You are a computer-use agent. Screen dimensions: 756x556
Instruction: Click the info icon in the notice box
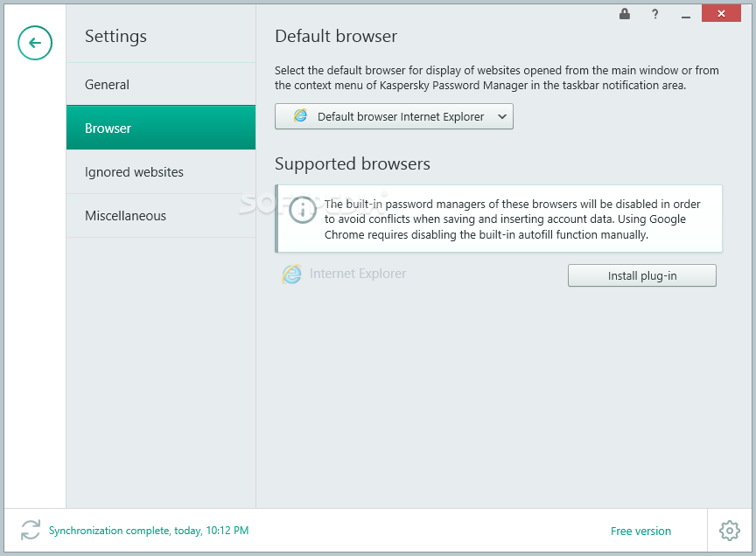coord(302,210)
